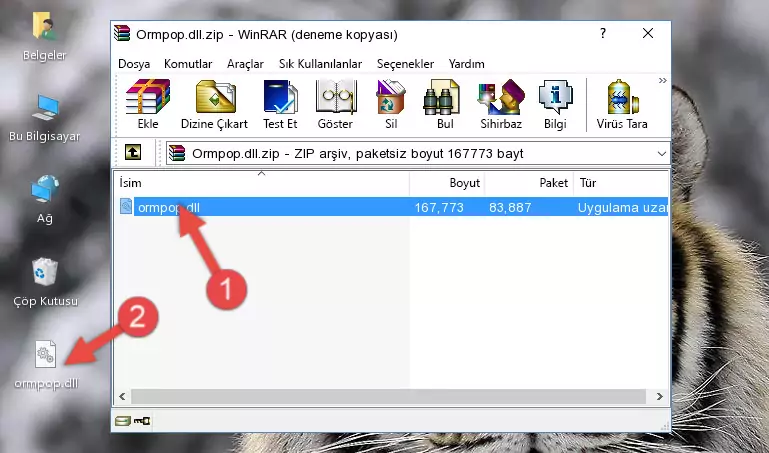Image resolution: width=769 pixels, height=453 pixels.
Task: Click the help question mark in title bar
Action: point(603,33)
